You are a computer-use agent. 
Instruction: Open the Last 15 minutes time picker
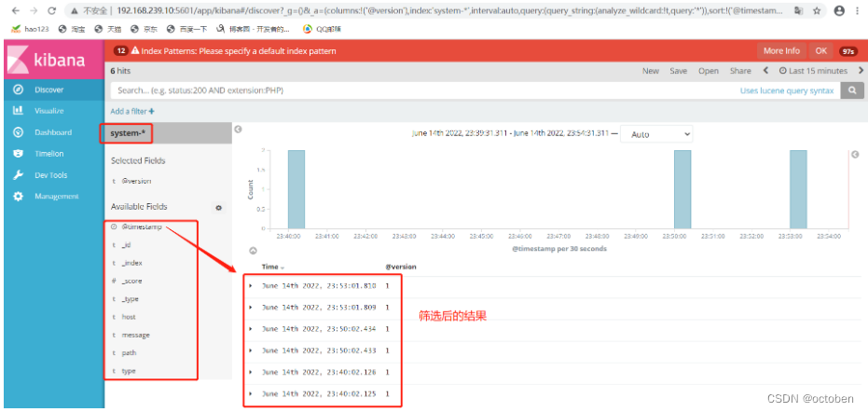click(813, 71)
